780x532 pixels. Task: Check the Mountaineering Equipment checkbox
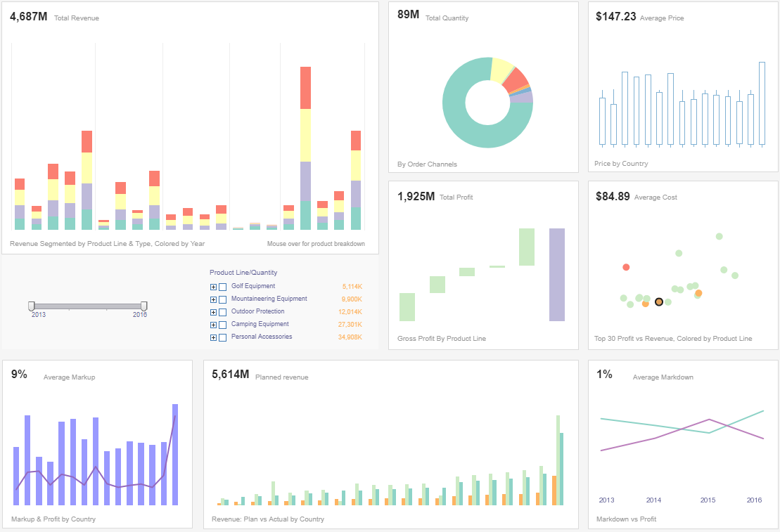(x=223, y=299)
